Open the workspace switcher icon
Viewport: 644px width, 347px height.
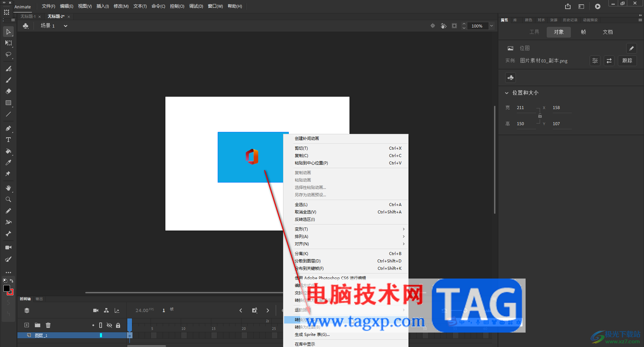(x=581, y=6)
